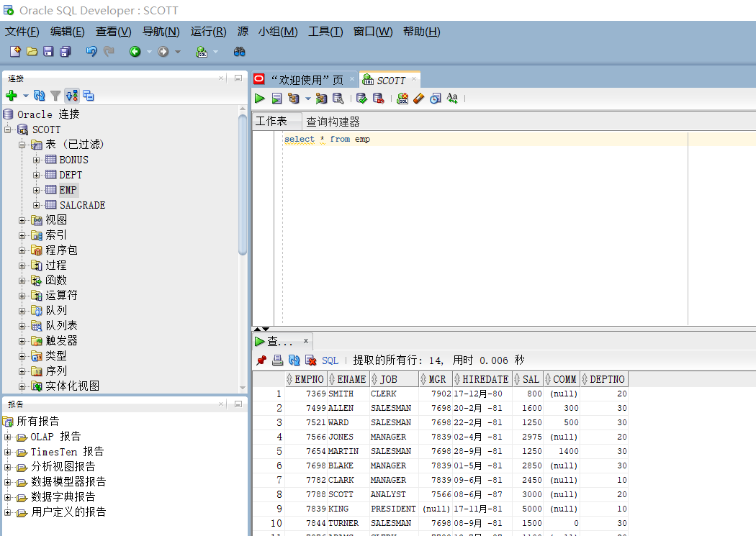756x536 pixels.
Task: Select the EMP table in tree
Action: pos(68,190)
